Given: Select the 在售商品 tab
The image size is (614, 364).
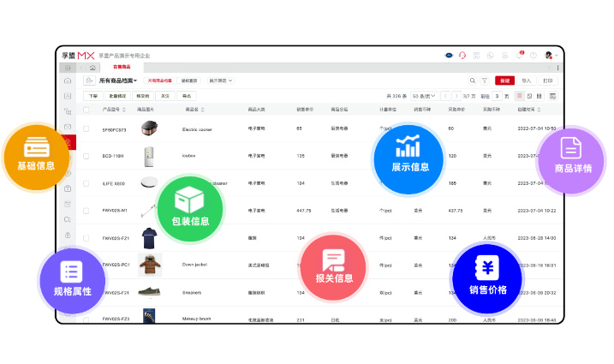Looking at the screenshot, I should (x=122, y=67).
